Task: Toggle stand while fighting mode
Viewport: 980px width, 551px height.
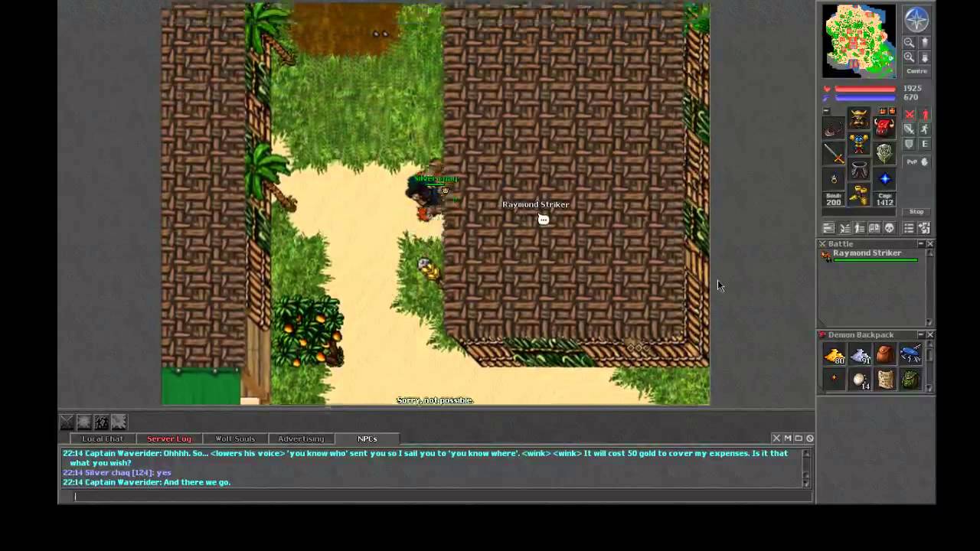Action: (925, 114)
